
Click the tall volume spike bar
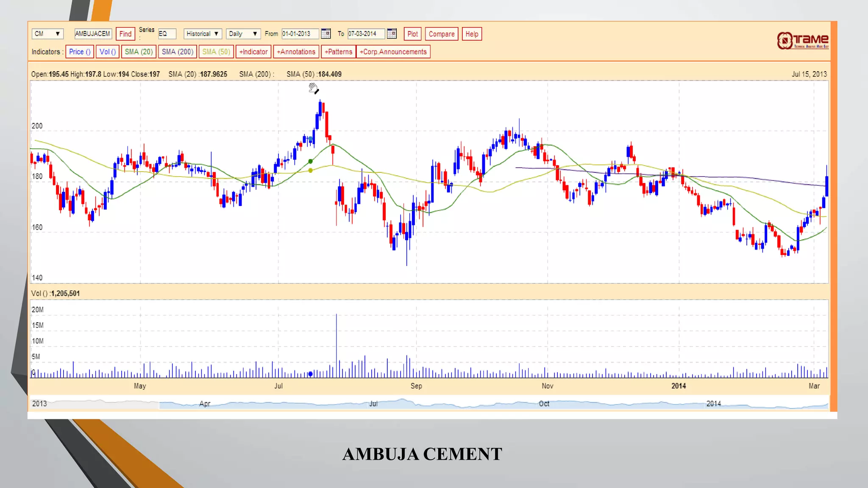[x=337, y=346]
